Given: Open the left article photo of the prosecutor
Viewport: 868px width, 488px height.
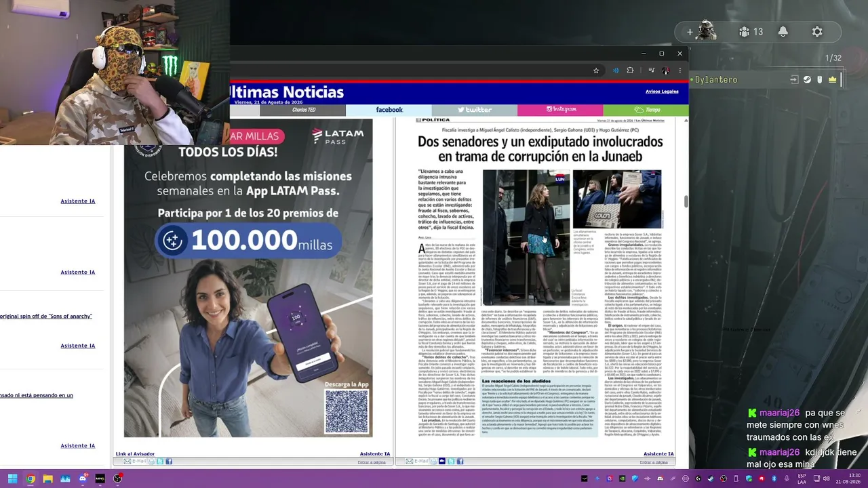Looking at the screenshot, I should [x=526, y=237].
